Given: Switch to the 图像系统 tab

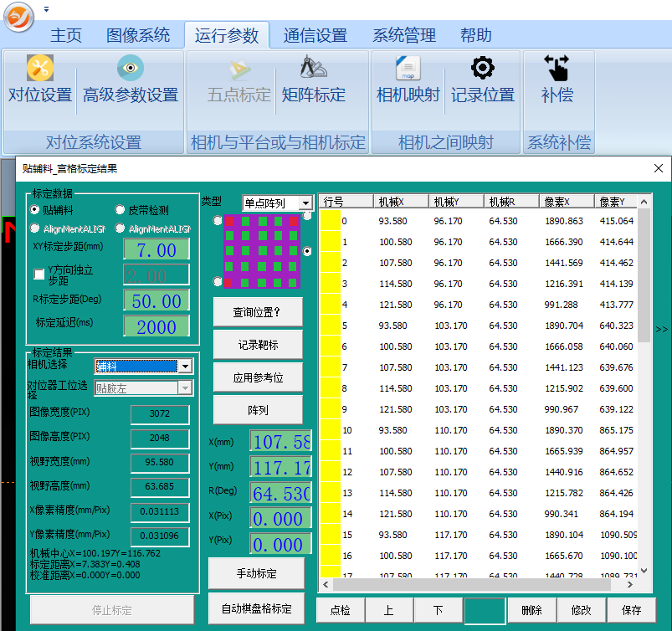Looking at the screenshot, I should pyautogui.click(x=138, y=35).
